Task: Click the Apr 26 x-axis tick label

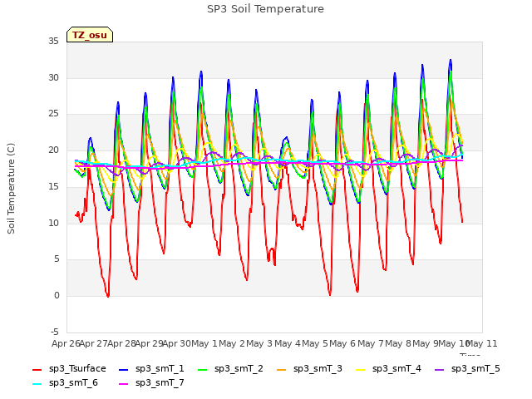Action: click(66, 343)
